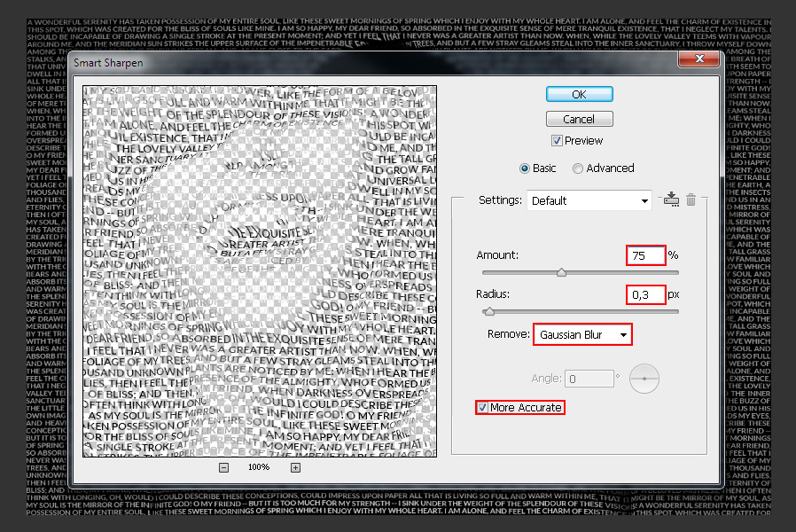Click the disabled Angle value field

pyautogui.click(x=589, y=378)
